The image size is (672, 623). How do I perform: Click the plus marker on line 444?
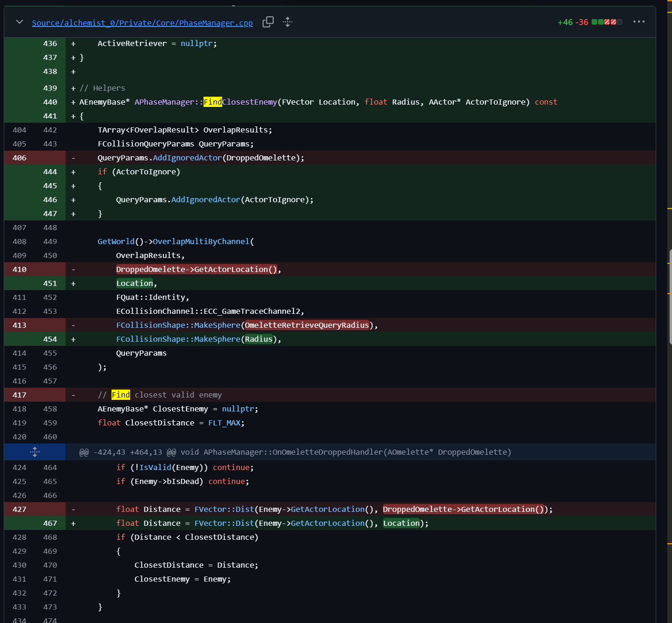point(73,172)
